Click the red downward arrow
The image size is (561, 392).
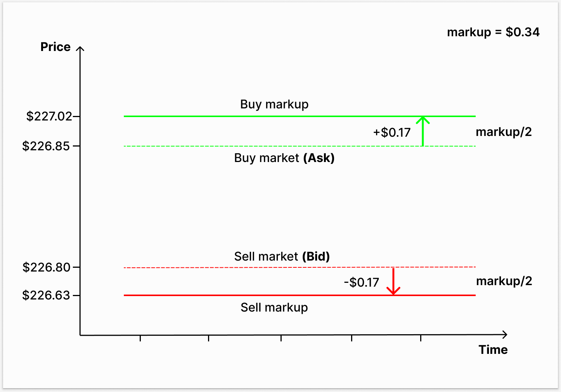pyautogui.click(x=393, y=281)
